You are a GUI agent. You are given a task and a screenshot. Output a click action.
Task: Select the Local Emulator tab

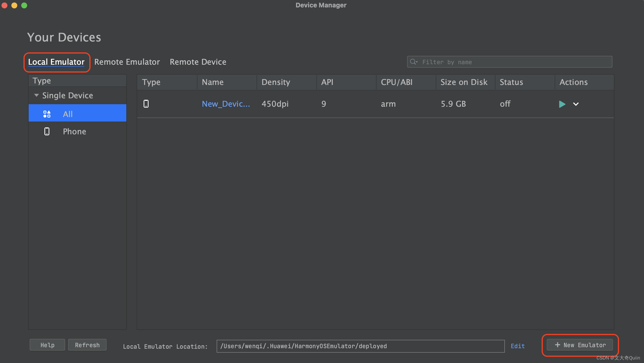coord(57,61)
